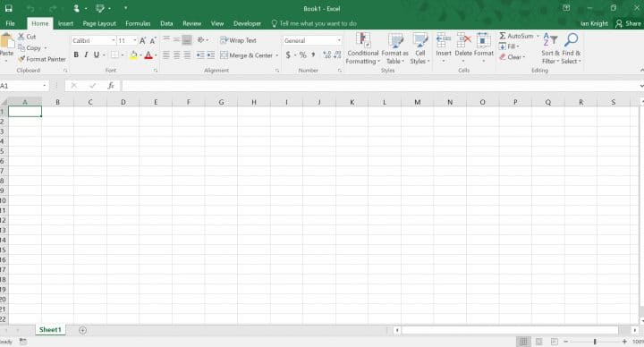Click the Tell me what you want box
Viewport: 644px width, 347px height.
314,23
